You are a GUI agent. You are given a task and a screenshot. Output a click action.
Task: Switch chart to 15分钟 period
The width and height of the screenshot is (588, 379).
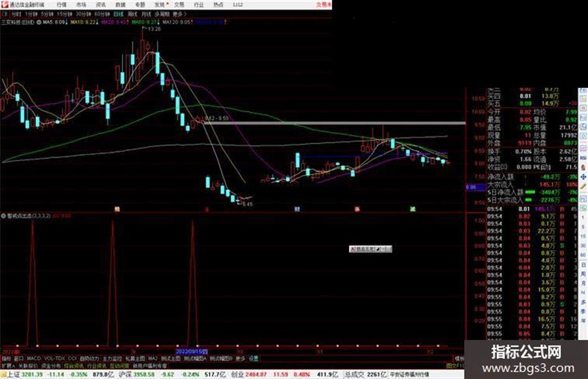(64, 14)
